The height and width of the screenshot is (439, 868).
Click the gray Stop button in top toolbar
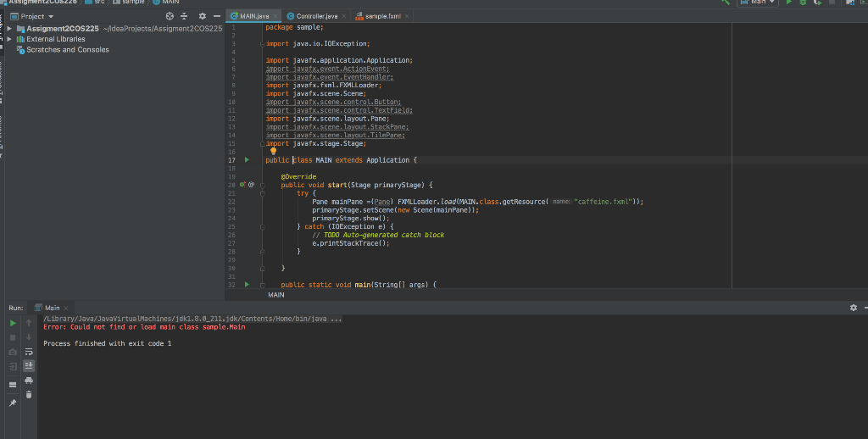click(832, 3)
